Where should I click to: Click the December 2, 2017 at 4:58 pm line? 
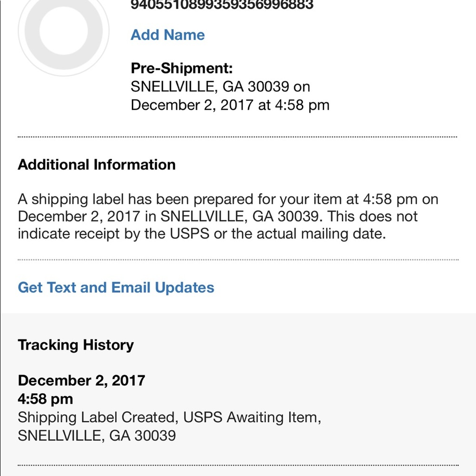coord(230,105)
